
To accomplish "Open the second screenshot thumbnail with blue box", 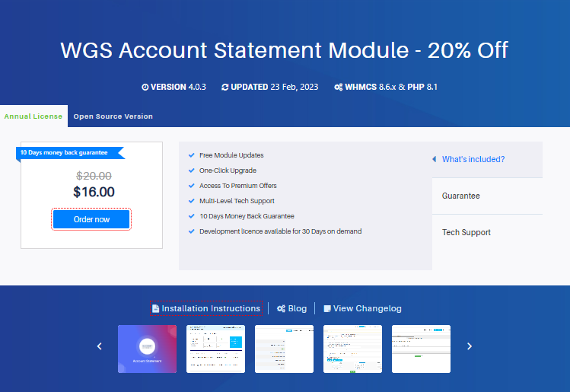I will point(215,349).
